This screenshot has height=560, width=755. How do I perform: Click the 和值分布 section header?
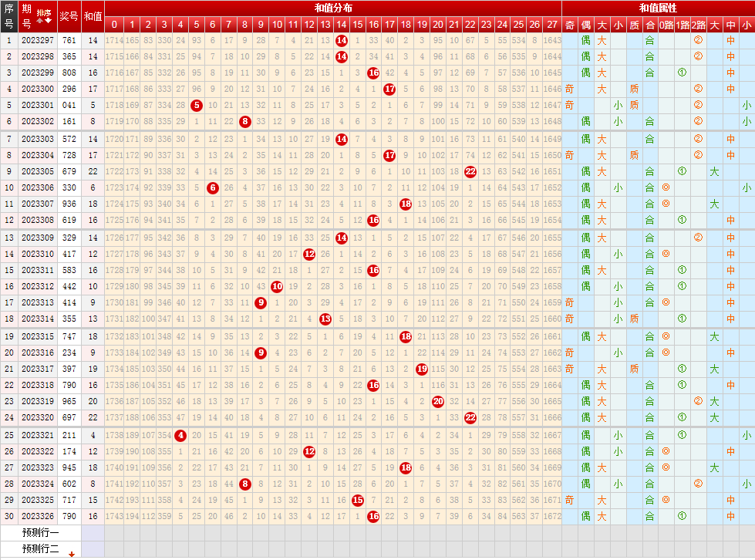[333, 8]
